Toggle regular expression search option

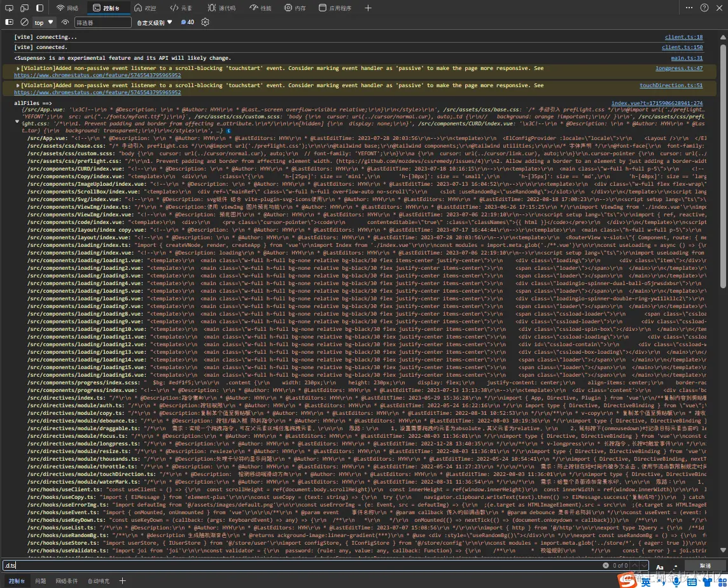[x=676, y=566]
